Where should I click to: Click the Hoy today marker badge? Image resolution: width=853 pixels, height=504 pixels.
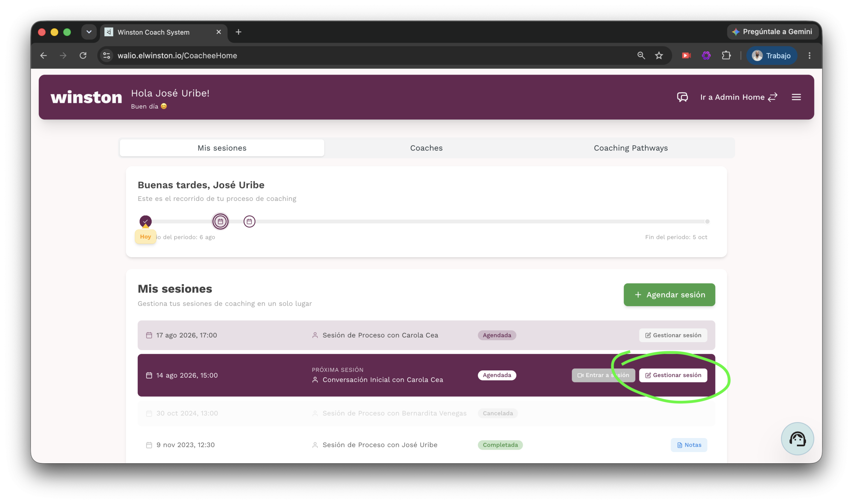[x=145, y=237]
